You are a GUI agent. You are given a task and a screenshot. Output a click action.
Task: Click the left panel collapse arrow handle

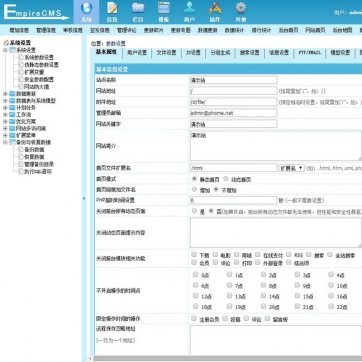click(83, 199)
